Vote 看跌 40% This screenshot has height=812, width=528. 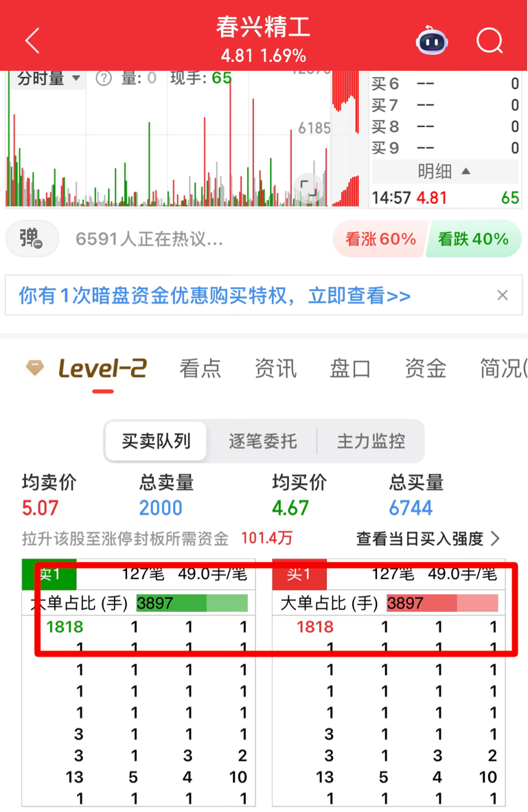point(473,239)
